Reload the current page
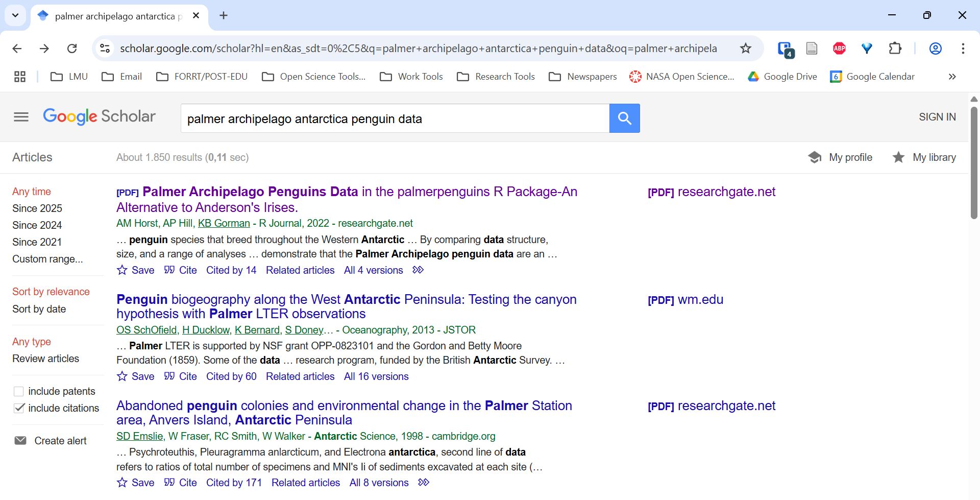Viewport: 980px width, 500px height. coord(72,49)
